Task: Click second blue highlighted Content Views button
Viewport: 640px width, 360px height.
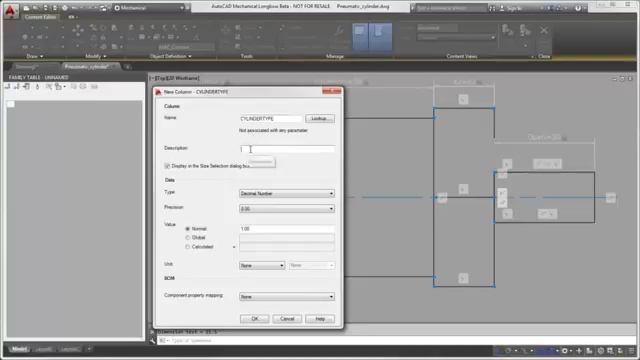Action: point(380,37)
